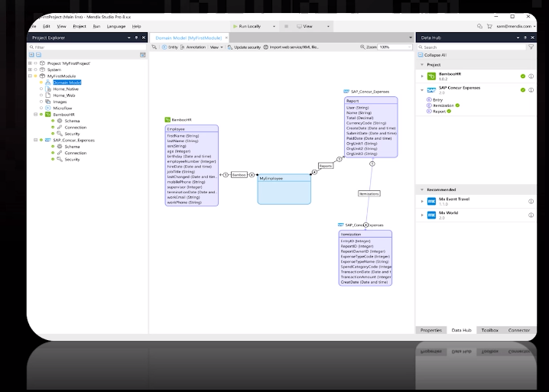549x392 pixels.
Task: Click the Mx Event Travel service icon
Action: pyautogui.click(x=431, y=202)
